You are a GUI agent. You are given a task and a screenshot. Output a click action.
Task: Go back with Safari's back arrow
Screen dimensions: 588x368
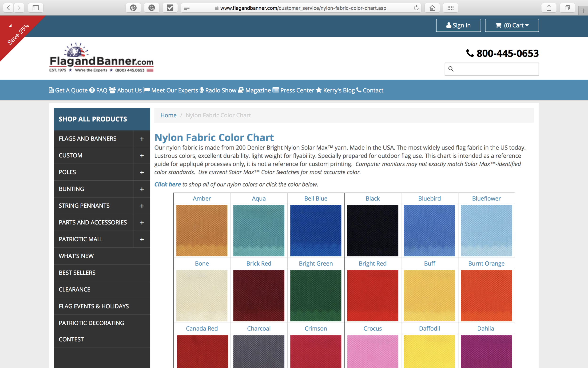tap(8, 8)
